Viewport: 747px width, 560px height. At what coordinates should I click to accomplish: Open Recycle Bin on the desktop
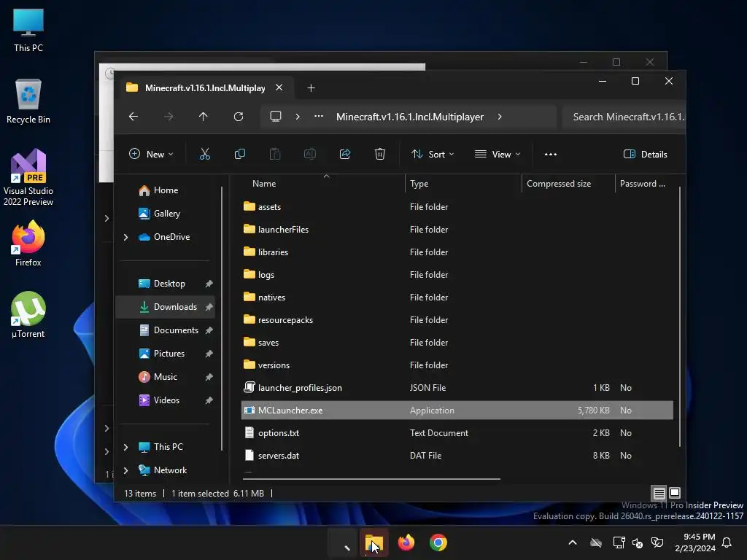click(28, 101)
